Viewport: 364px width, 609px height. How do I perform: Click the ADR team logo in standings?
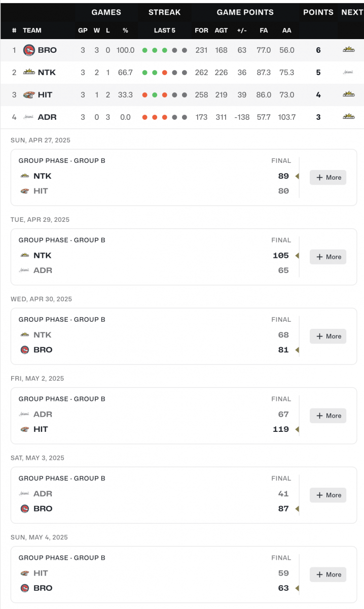(x=29, y=117)
